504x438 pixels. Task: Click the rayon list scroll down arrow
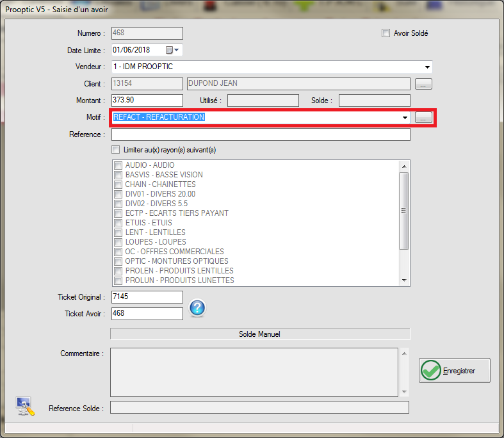click(x=404, y=280)
